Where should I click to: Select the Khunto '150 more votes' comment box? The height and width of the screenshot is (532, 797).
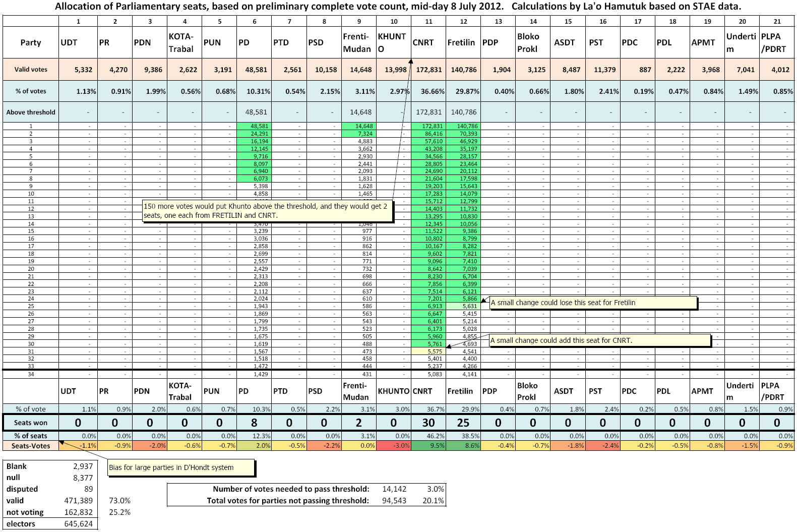tap(268, 211)
